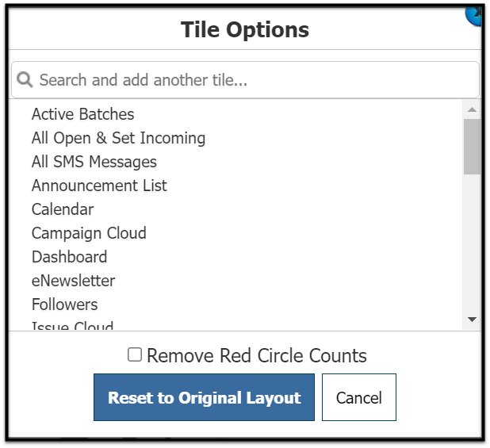Select the partially visible Issue Cloud item

coord(72,326)
